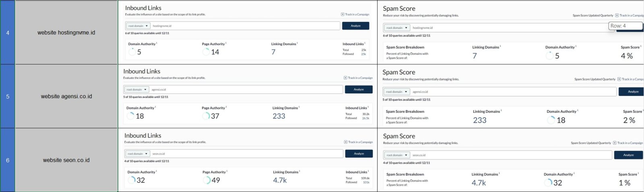The width and height of the screenshot is (644, 192).
Task: Select spreadsheet row header 5
Action: point(8,96)
